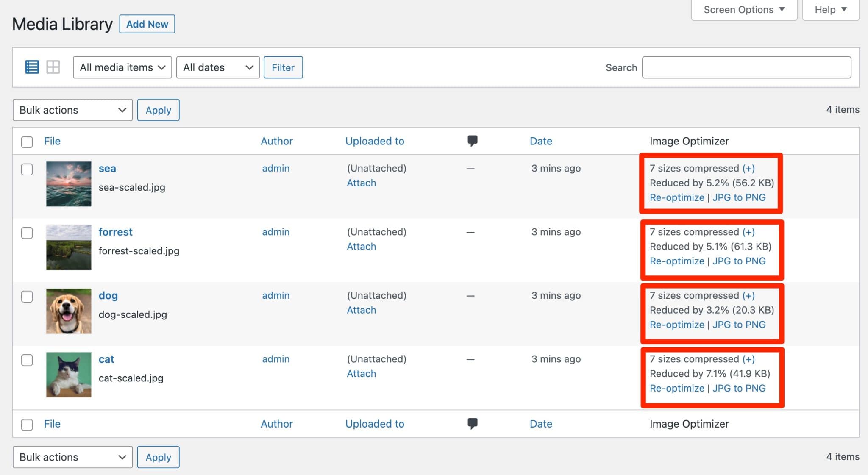Click Re-optimize for sea image
Screen dimensions: 868x475
677,197
